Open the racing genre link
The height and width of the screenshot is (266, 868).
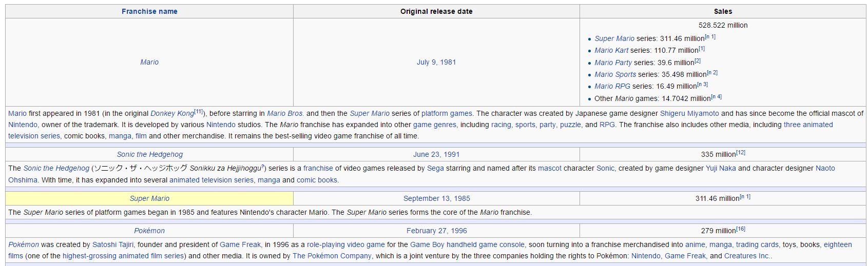click(x=501, y=125)
